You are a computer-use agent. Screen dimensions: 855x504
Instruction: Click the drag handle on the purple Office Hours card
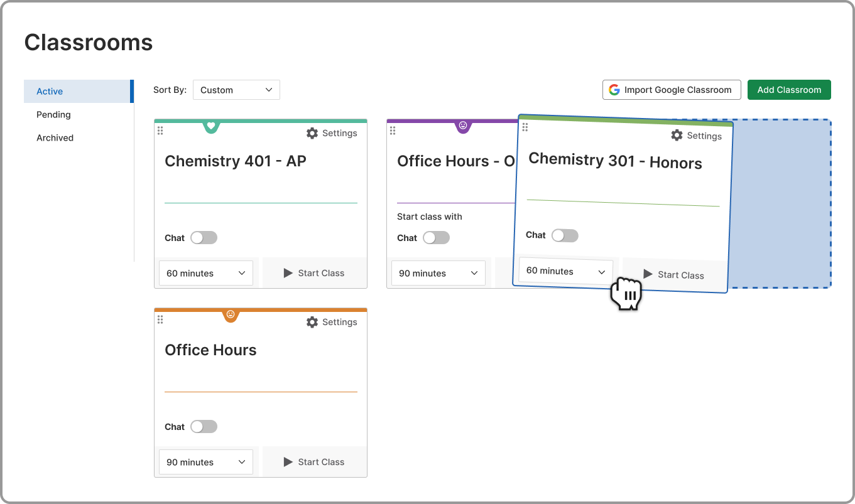[393, 131]
